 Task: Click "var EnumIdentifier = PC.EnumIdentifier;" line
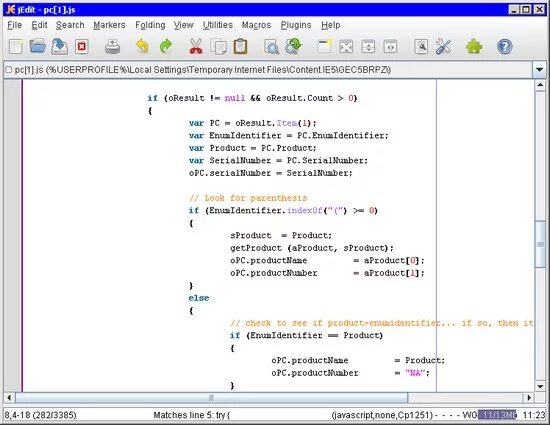(289, 136)
